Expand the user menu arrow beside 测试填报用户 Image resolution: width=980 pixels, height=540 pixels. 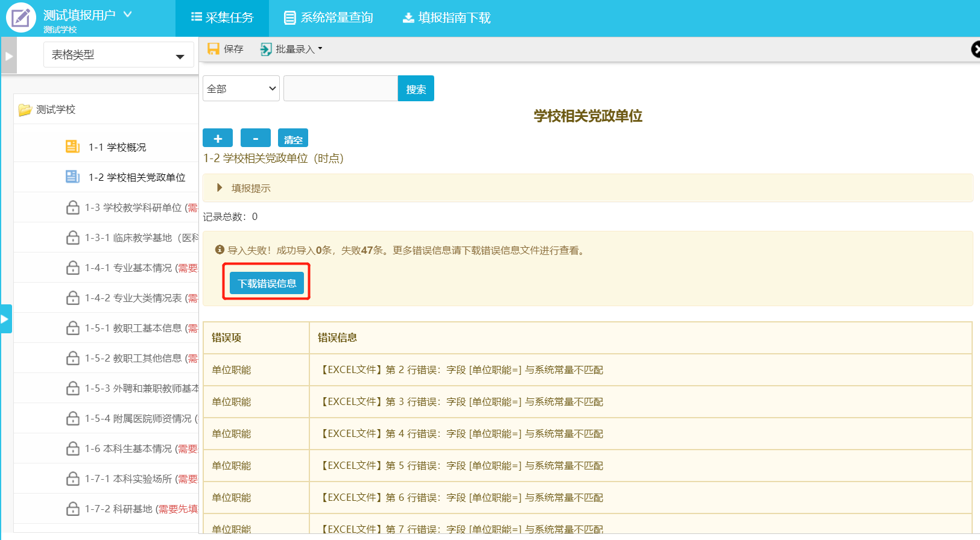[x=128, y=14]
